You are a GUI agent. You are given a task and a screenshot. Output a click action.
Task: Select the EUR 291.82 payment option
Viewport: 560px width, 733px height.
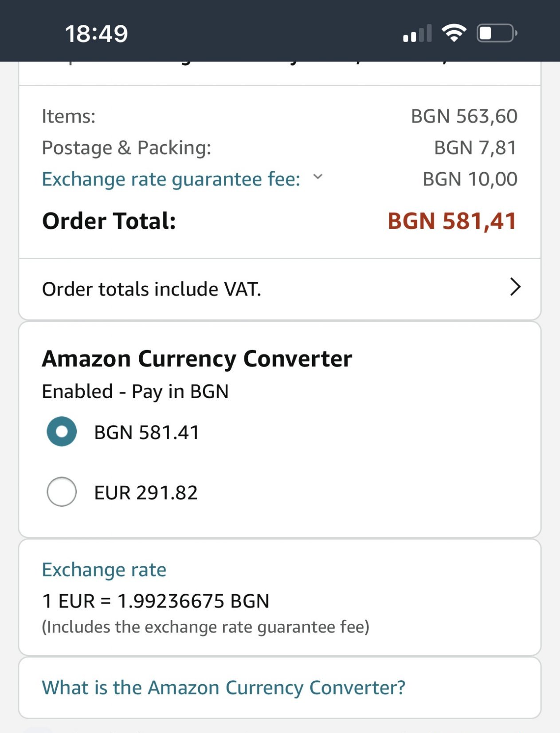point(62,492)
